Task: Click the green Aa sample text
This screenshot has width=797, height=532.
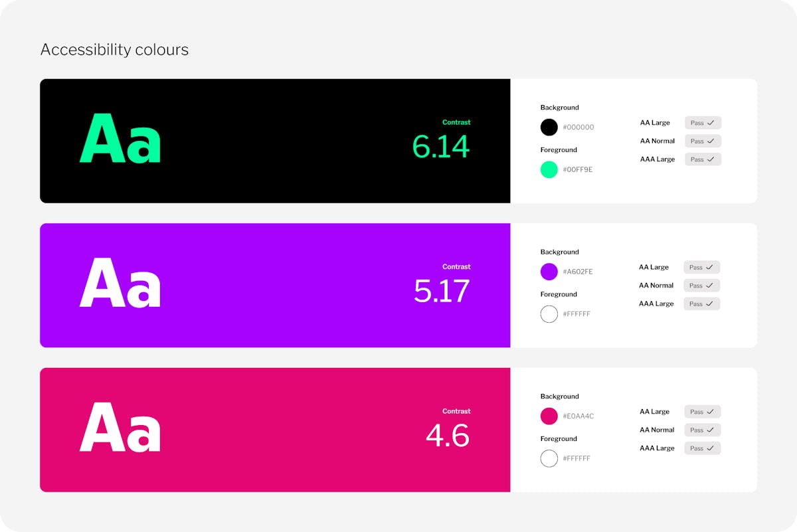Action: point(120,139)
